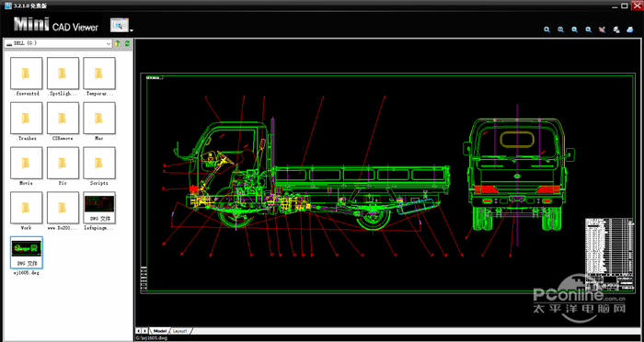
Task: Click the print drawing icon
Action: click(x=630, y=29)
